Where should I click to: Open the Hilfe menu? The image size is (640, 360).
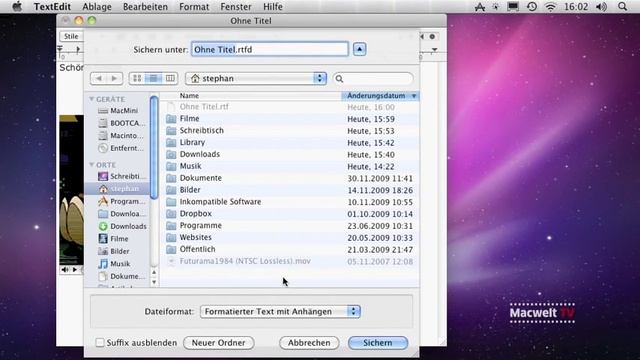pos(273,7)
